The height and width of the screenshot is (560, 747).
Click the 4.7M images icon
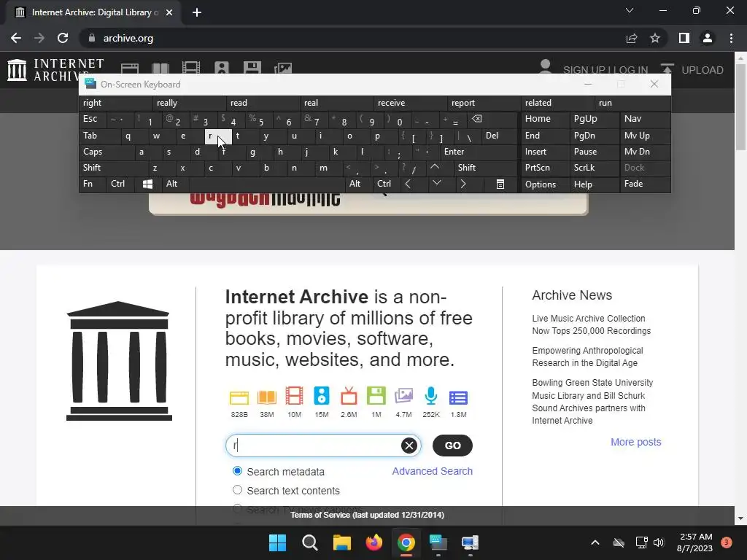(x=403, y=396)
